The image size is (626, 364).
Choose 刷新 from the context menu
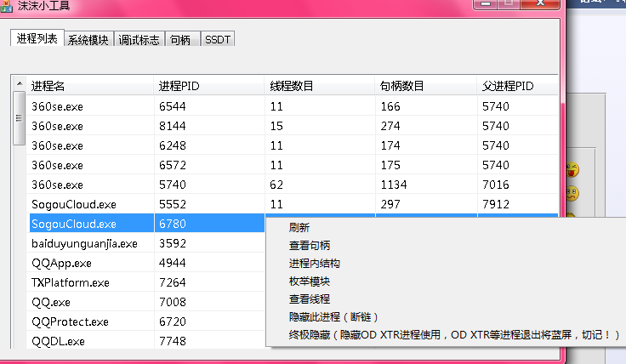299,228
